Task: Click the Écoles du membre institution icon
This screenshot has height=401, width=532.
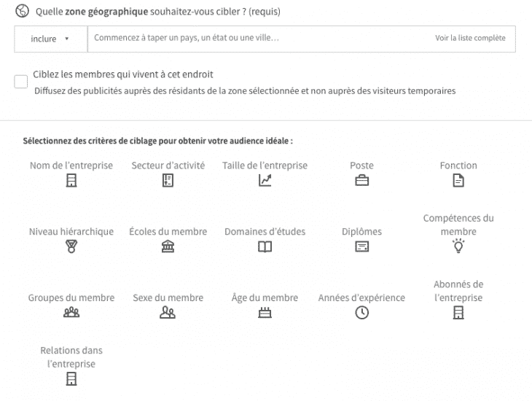Action: click(168, 246)
